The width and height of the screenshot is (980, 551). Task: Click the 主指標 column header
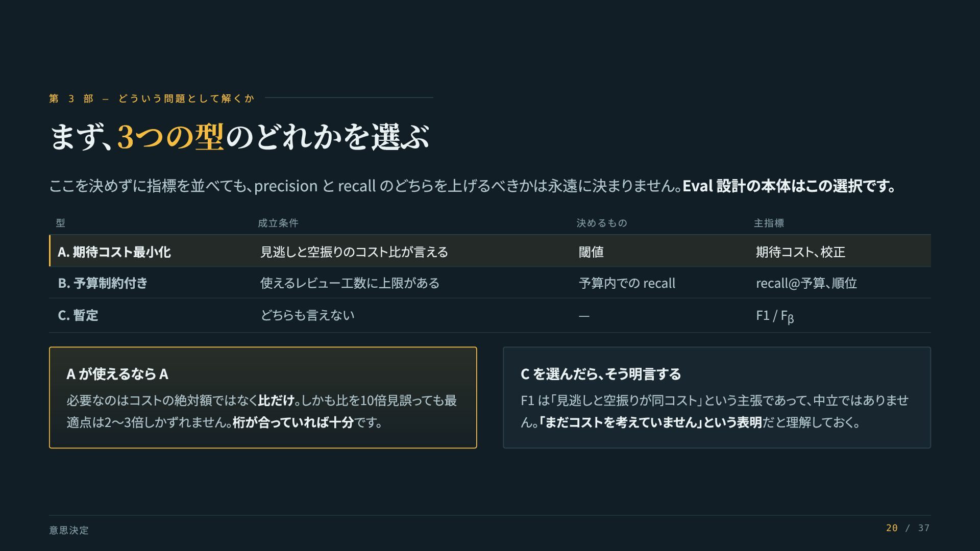click(x=769, y=223)
